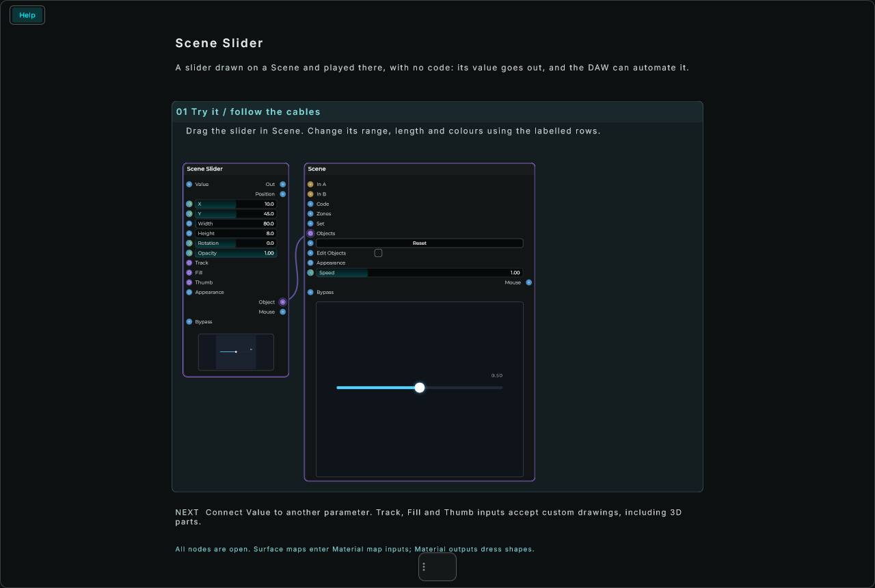The width and height of the screenshot is (875, 588).
Task: Click the Height value field
Action: 236,234
